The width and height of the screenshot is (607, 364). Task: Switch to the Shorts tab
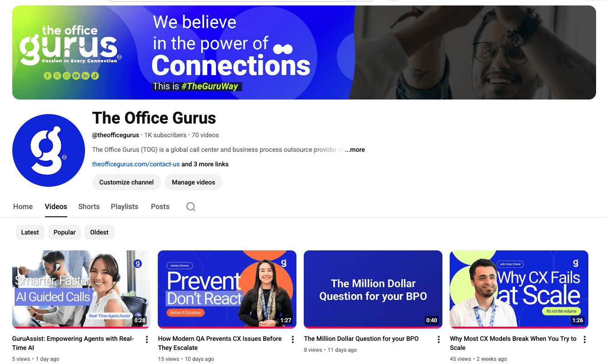[89, 207]
